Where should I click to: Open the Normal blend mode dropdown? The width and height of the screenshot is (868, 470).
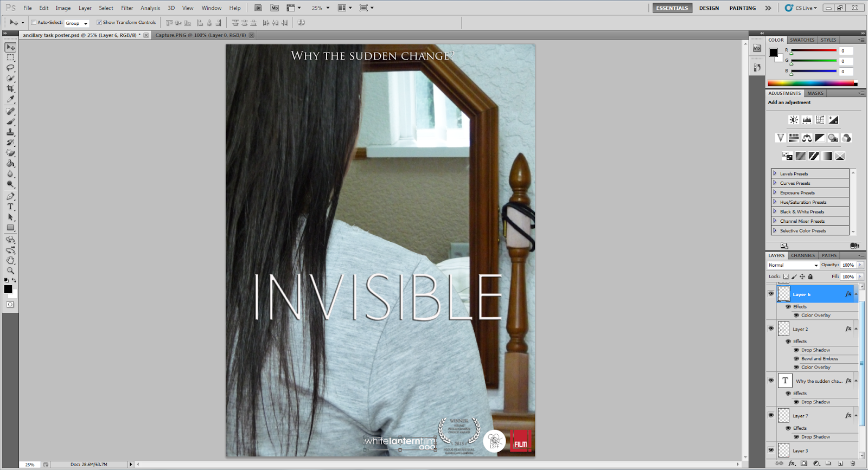[x=793, y=265]
